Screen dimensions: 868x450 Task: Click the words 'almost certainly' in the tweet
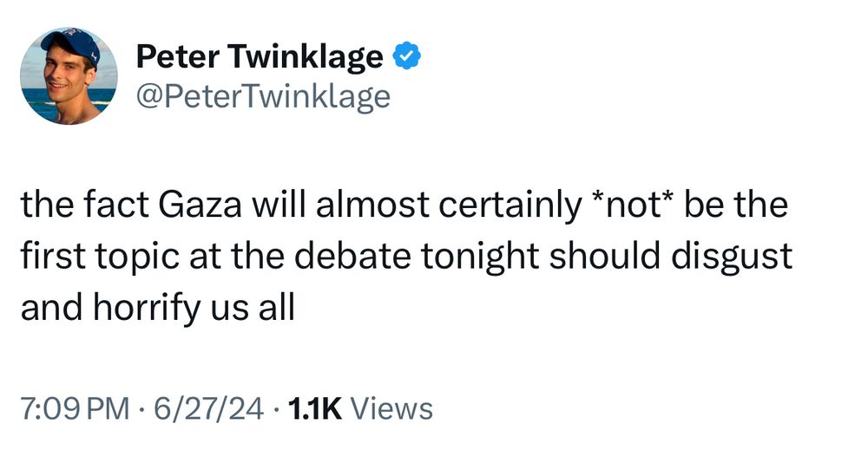tap(452, 206)
